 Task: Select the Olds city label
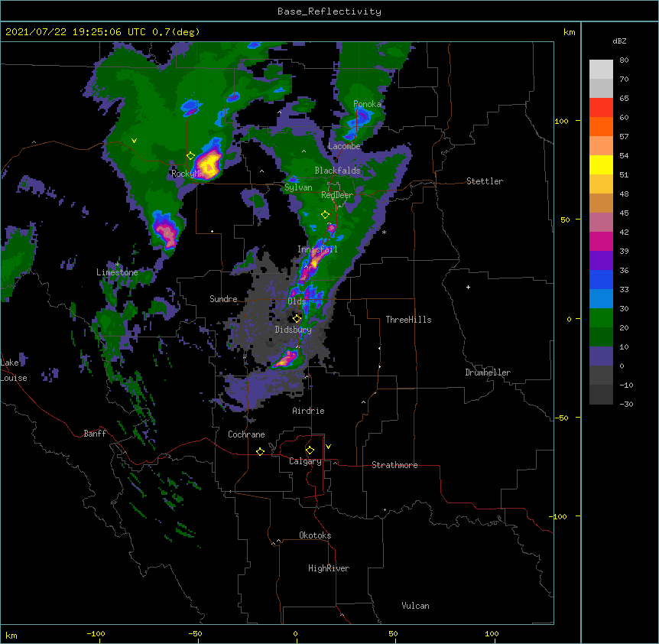297,301
